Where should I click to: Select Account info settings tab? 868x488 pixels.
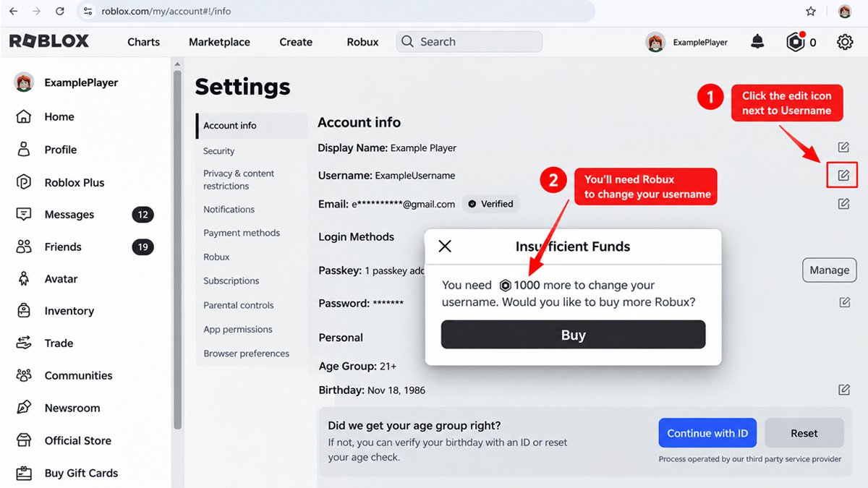point(252,125)
